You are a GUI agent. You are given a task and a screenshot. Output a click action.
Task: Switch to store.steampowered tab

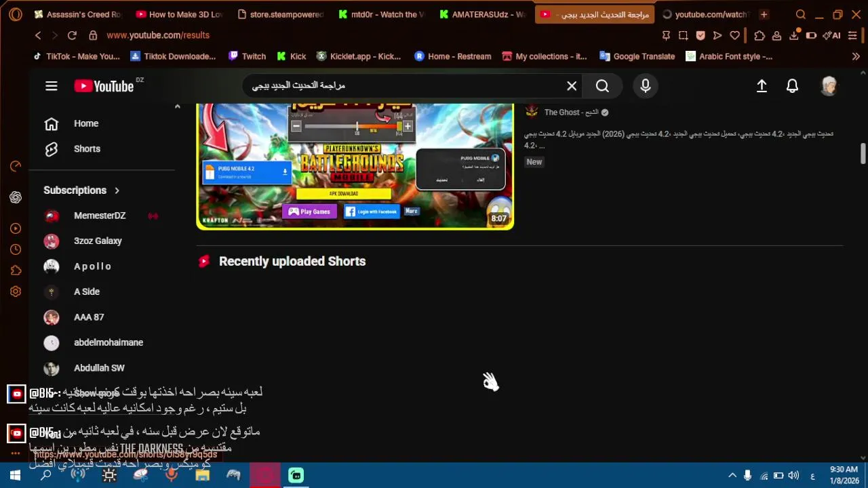280,14
